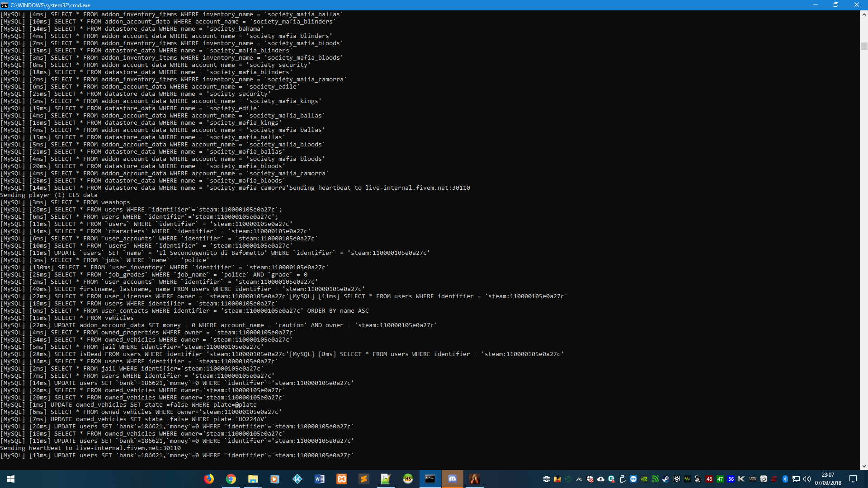Screen dimensions: 868x488
Task: Open Google Chrome from the taskbar
Action: point(231,479)
